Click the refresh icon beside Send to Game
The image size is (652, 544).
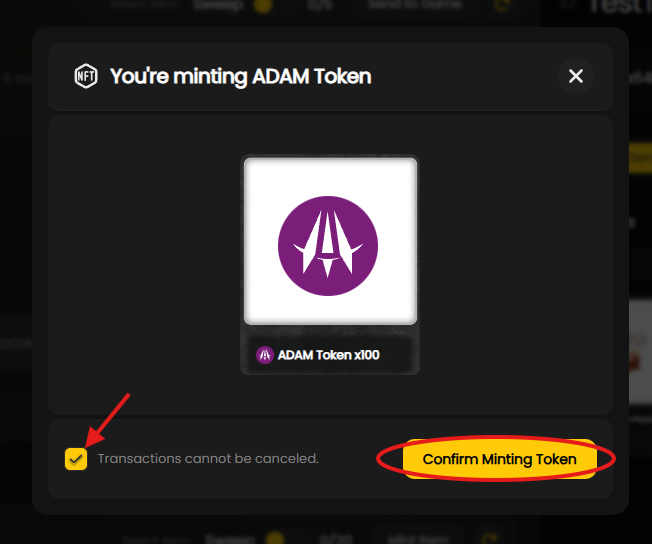pos(503,6)
